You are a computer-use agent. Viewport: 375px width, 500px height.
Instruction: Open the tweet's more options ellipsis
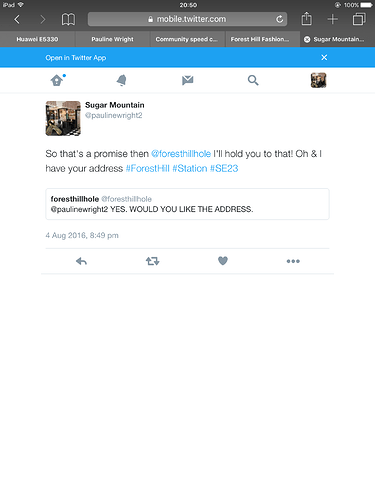click(x=293, y=261)
